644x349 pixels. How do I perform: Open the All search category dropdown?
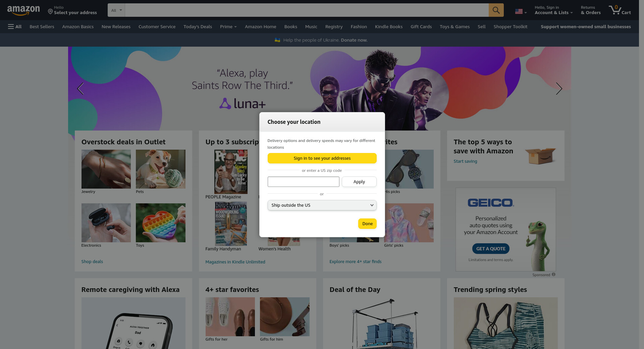point(116,10)
